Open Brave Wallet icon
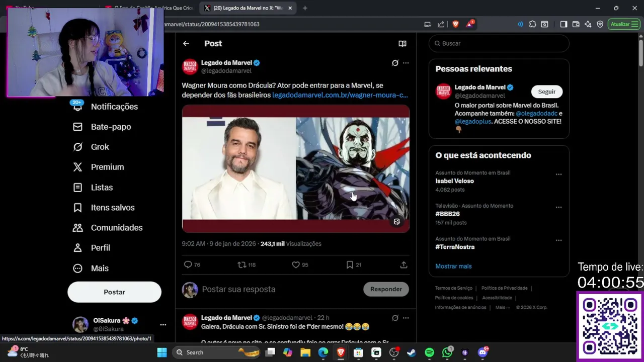The height and width of the screenshot is (362, 644). tap(576, 24)
